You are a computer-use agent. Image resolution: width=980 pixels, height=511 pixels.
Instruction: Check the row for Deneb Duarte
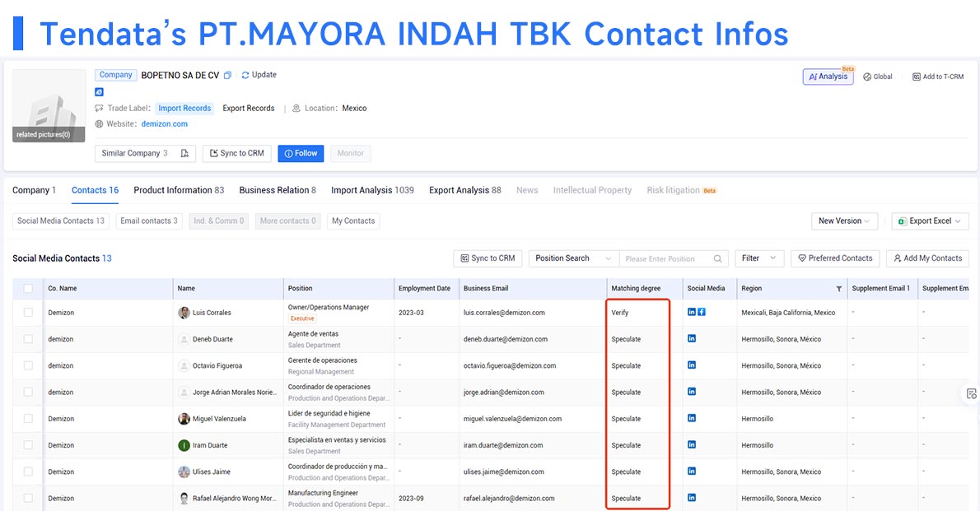click(28, 338)
